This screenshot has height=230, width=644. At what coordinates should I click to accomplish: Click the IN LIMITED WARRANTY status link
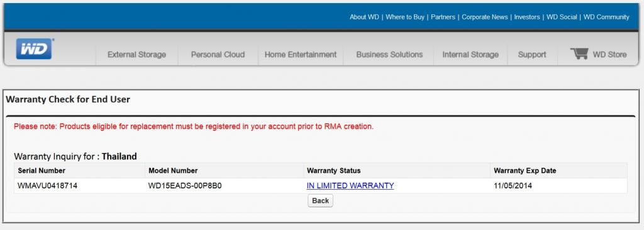tap(350, 185)
